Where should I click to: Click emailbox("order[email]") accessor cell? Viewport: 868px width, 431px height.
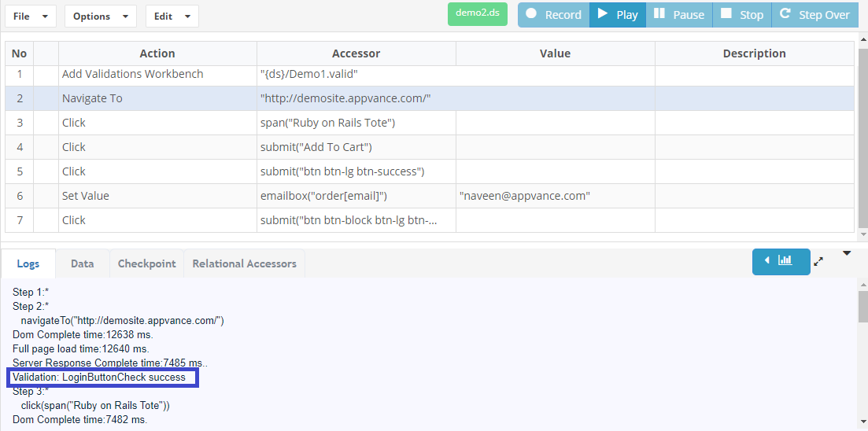point(356,196)
